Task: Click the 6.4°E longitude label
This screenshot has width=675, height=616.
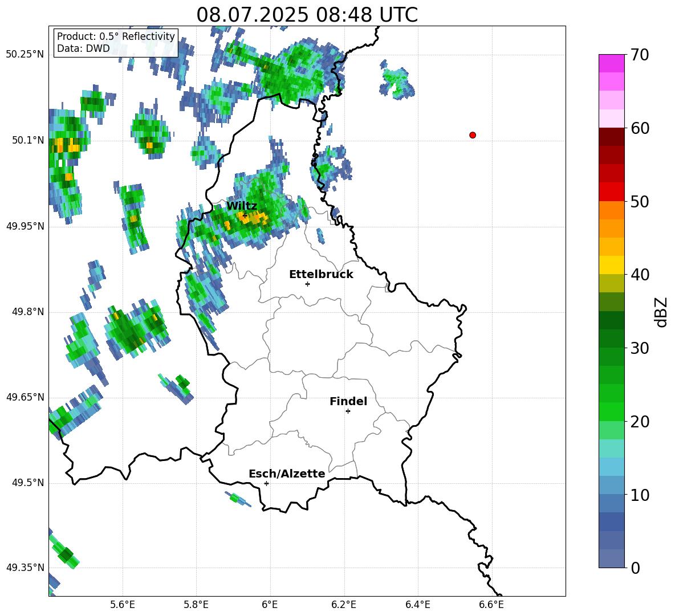Action: click(x=417, y=605)
